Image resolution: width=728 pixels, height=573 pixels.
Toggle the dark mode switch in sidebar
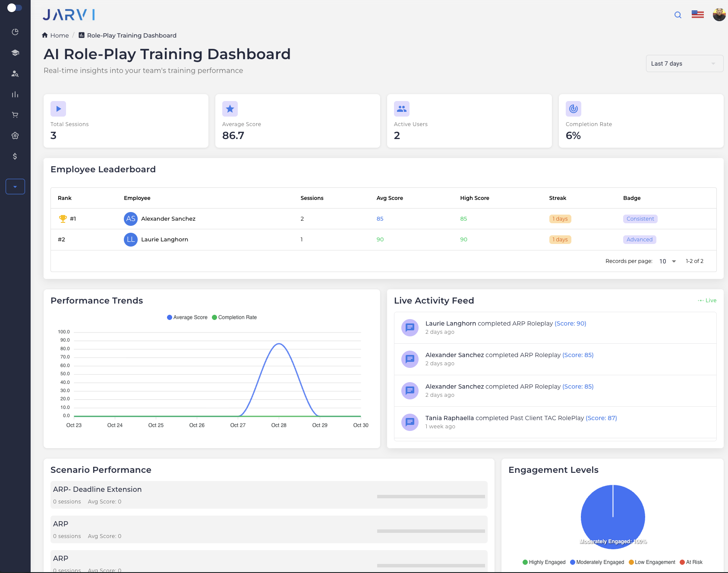pyautogui.click(x=15, y=7)
